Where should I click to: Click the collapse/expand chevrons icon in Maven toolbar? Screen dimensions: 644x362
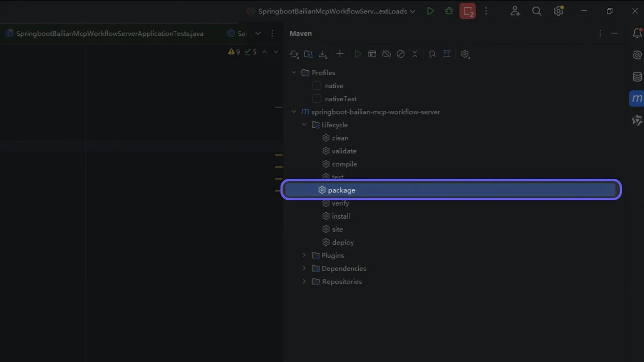coord(414,54)
